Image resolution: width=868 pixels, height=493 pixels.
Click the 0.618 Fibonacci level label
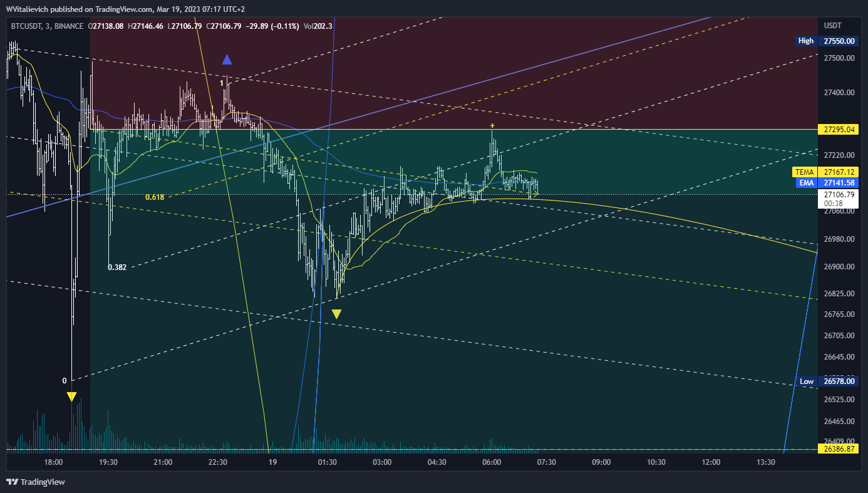pos(155,197)
